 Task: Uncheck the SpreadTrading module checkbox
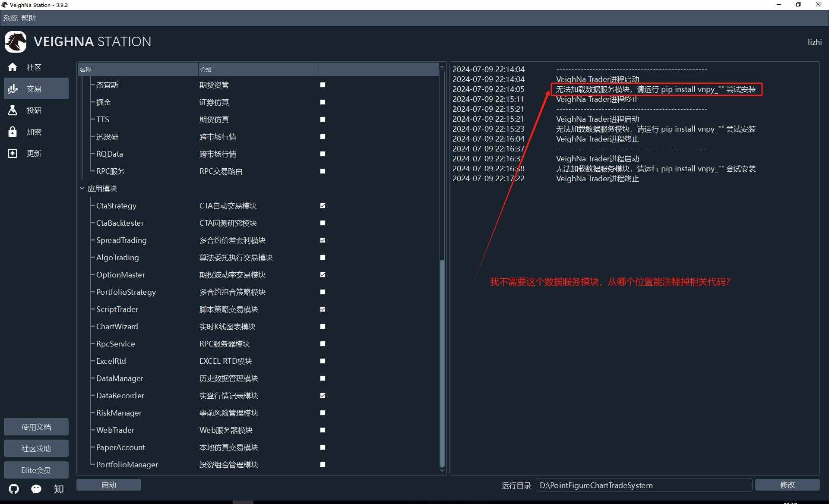pyautogui.click(x=323, y=240)
